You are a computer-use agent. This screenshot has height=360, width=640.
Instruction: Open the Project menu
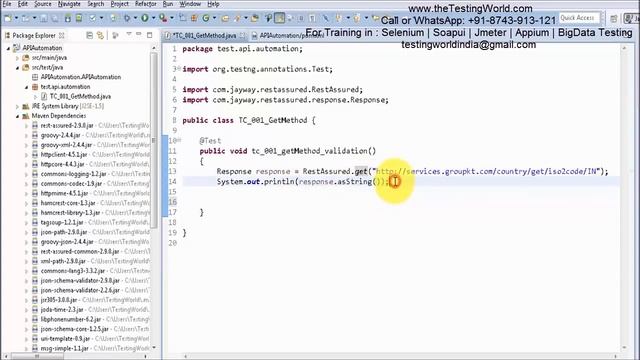120,4
